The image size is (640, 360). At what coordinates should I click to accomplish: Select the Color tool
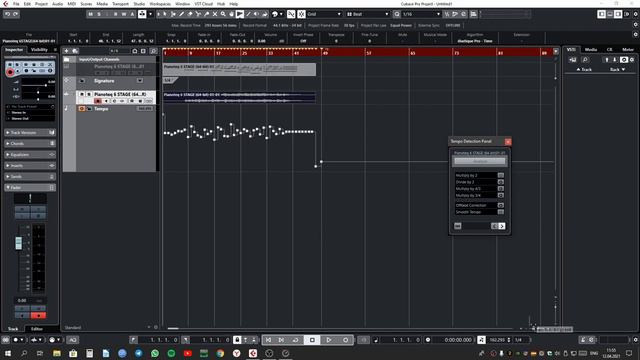[x=264, y=14]
